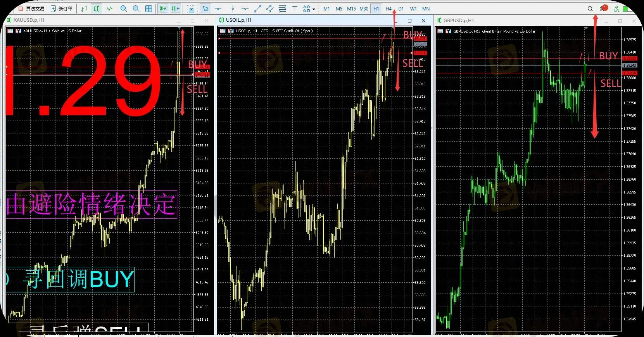Viewport: 644px width, 337px height.
Task: Select the trendline drawing tool
Action: coord(257,9)
